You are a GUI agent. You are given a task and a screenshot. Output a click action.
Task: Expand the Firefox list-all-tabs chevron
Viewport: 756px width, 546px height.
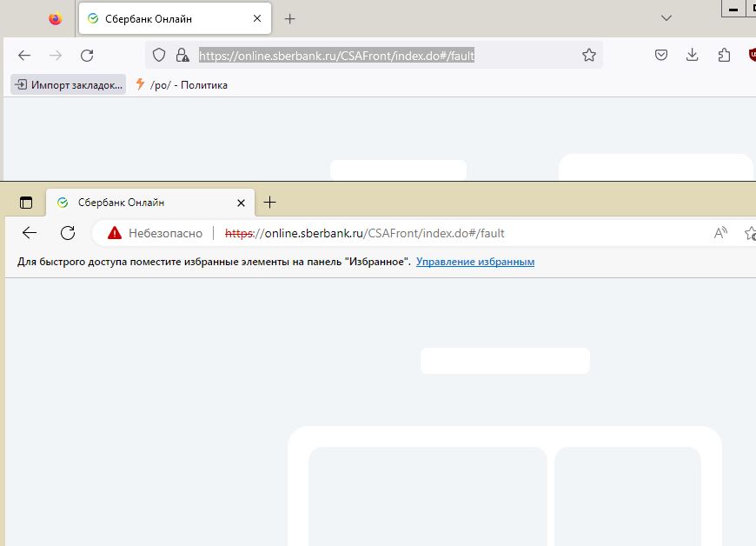[x=666, y=18]
